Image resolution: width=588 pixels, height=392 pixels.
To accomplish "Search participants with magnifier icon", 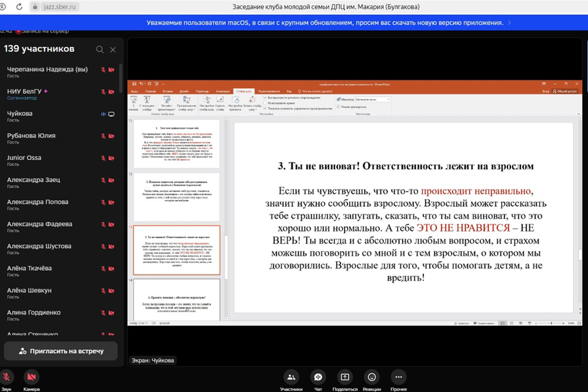I will 100,49.
